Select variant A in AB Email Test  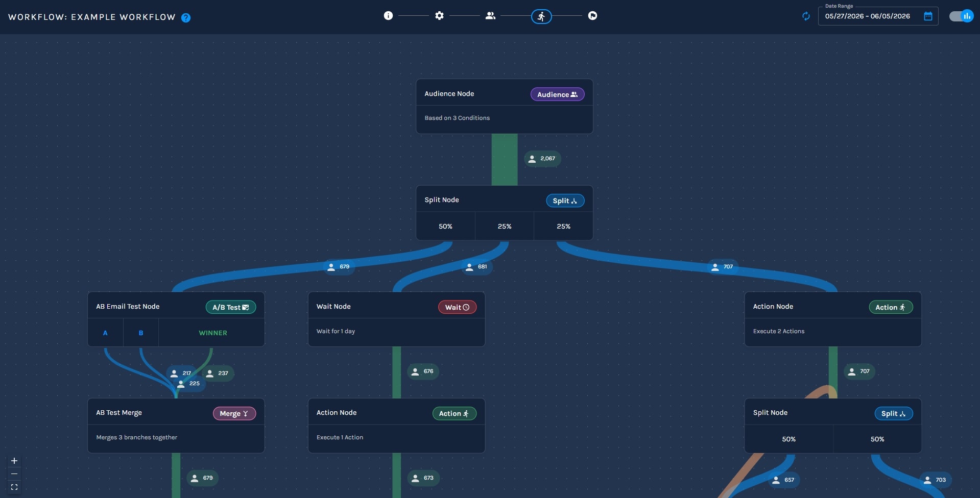(105, 333)
